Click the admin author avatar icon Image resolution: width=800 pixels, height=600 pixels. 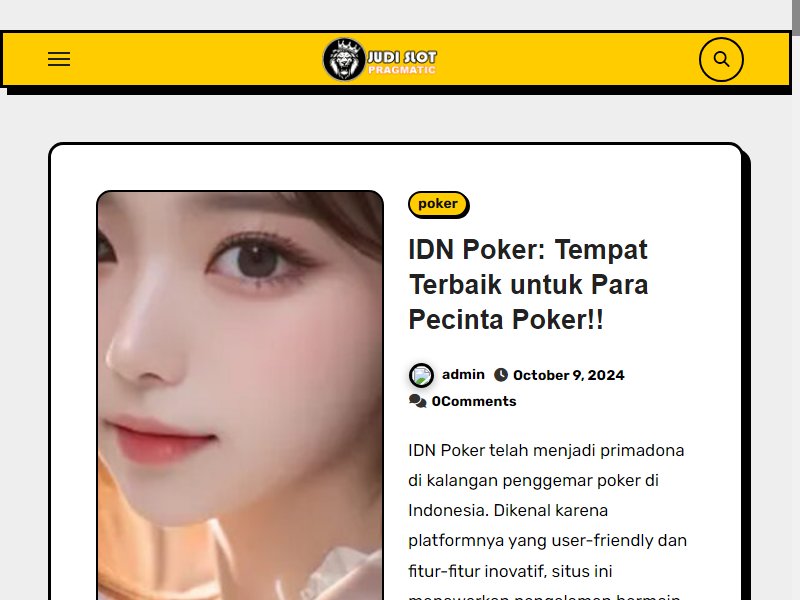tap(421, 376)
